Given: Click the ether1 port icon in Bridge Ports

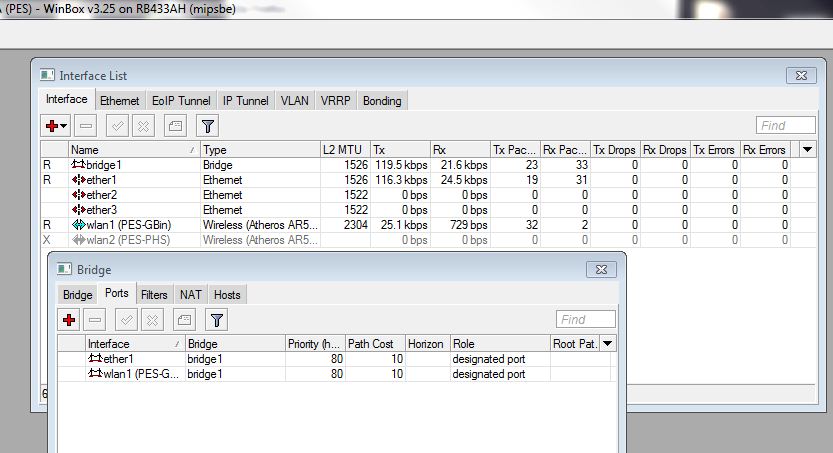Looking at the screenshot, I should [x=95, y=358].
